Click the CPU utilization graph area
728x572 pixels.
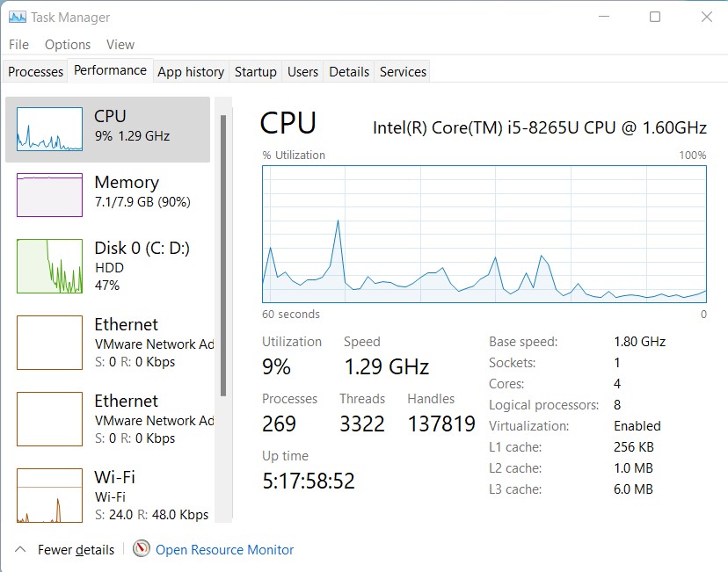[484, 233]
